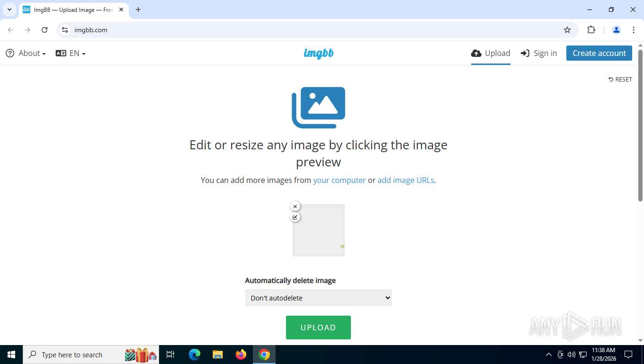Click the browser forward arrow

(x=27, y=30)
